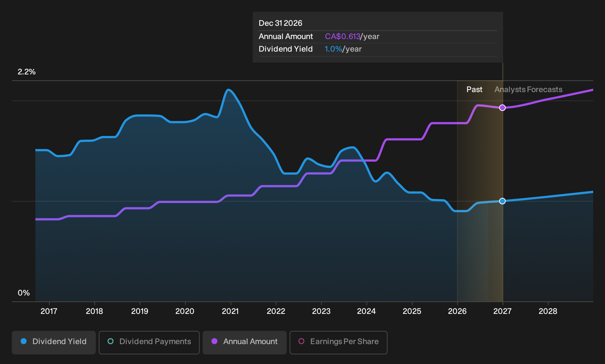The height and width of the screenshot is (364, 605).
Task: Click the purple Annual Amount legend dot
Action: click(214, 341)
